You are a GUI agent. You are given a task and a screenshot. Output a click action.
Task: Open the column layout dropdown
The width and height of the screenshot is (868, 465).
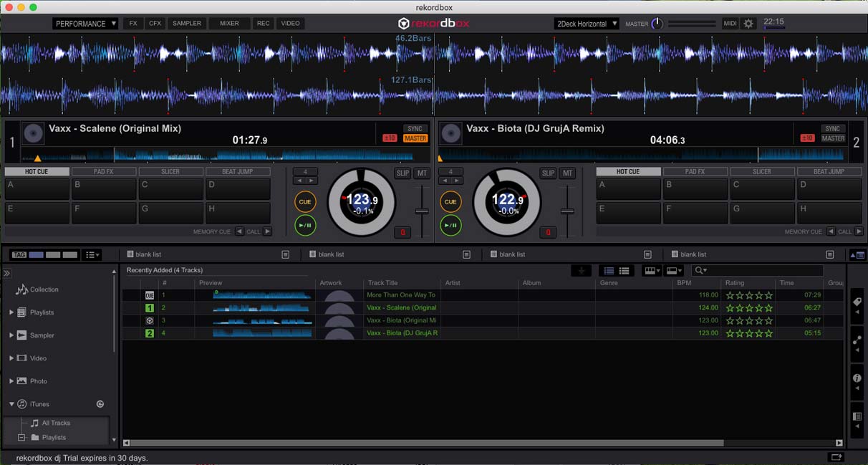click(651, 271)
